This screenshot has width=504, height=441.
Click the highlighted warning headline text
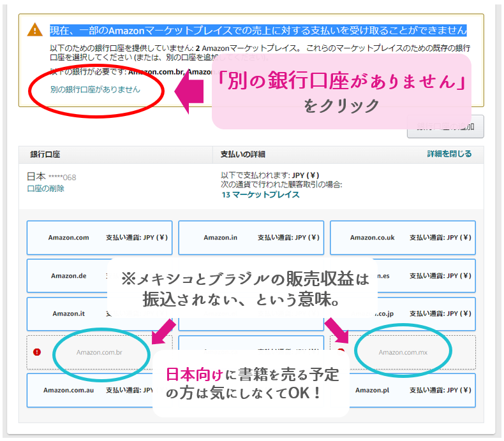tap(258, 30)
